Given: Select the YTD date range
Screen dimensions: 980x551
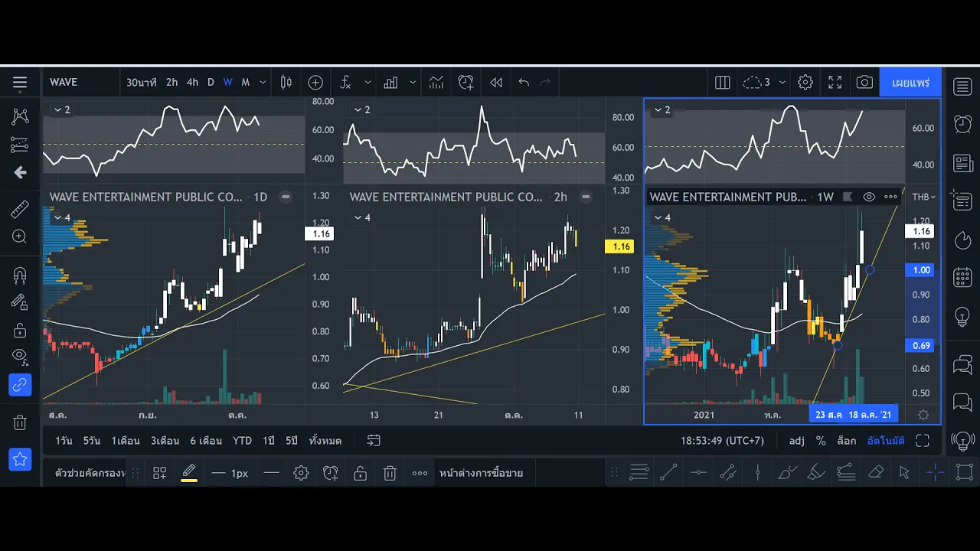Looking at the screenshot, I should coord(242,441).
